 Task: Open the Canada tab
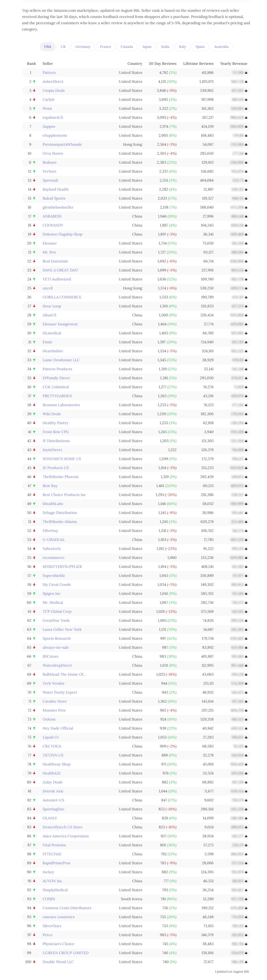pyautogui.click(x=127, y=47)
